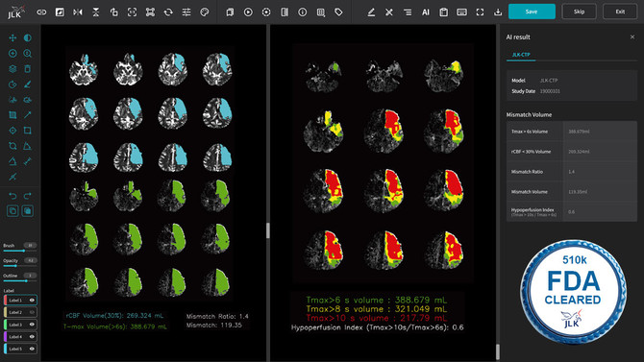The width and height of the screenshot is (644, 362).
Task: Click the download icon in top toolbar
Action: point(498,12)
